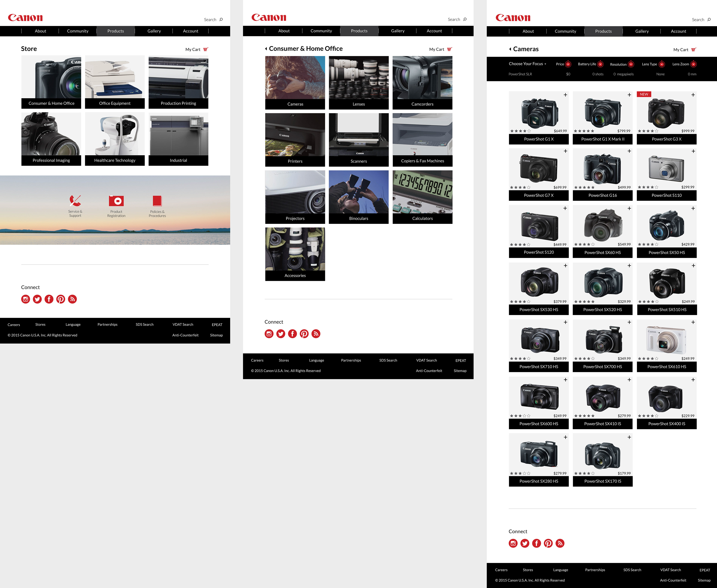Click the Binoculars category thumbnail
The width and height of the screenshot is (717, 588).
[x=359, y=192]
